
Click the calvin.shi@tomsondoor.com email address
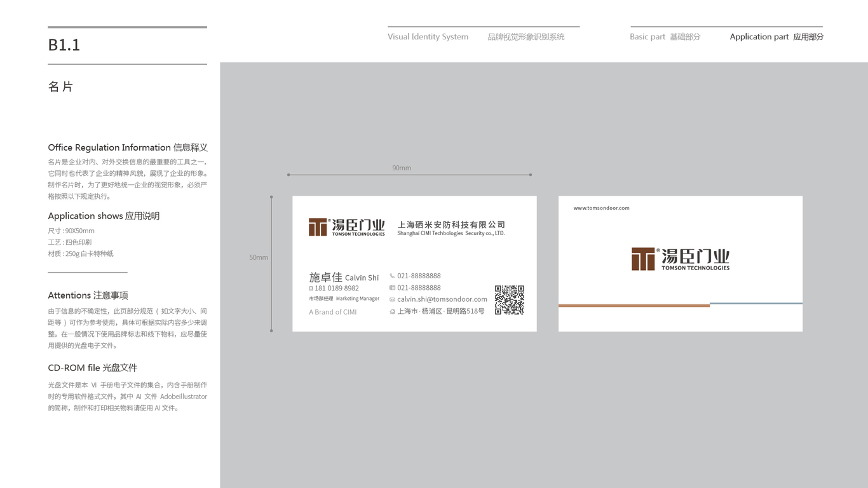click(x=442, y=299)
